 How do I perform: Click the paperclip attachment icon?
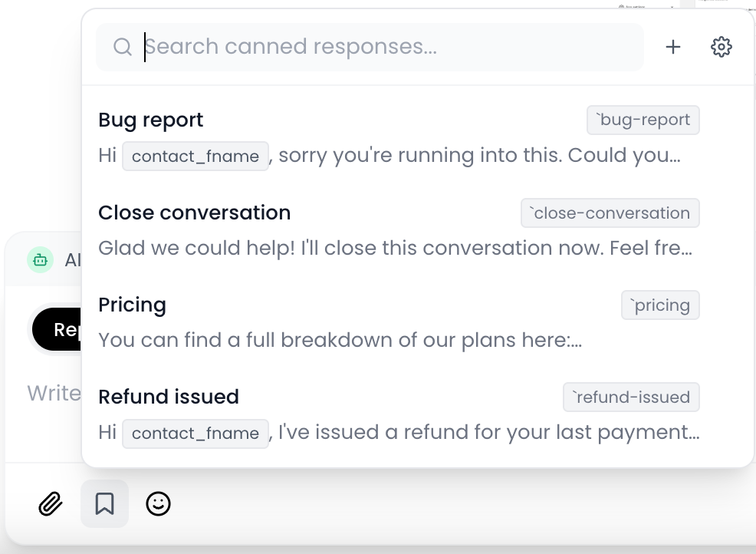51,504
